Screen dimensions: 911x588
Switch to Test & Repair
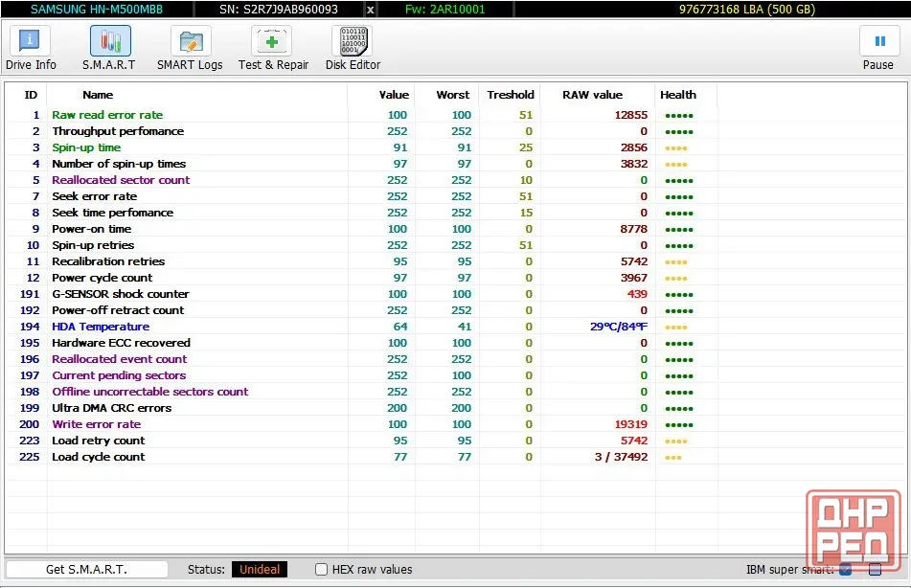273,48
